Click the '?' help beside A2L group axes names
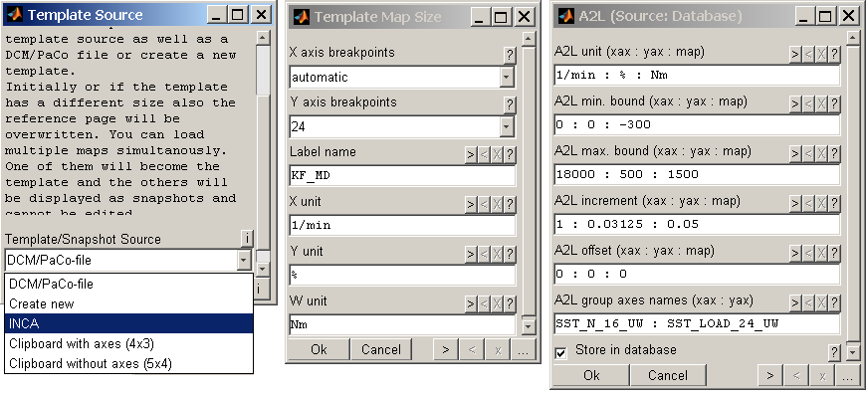The height and width of the screenshot is (396, 868). pyautogui.click(x=834, y=303)
